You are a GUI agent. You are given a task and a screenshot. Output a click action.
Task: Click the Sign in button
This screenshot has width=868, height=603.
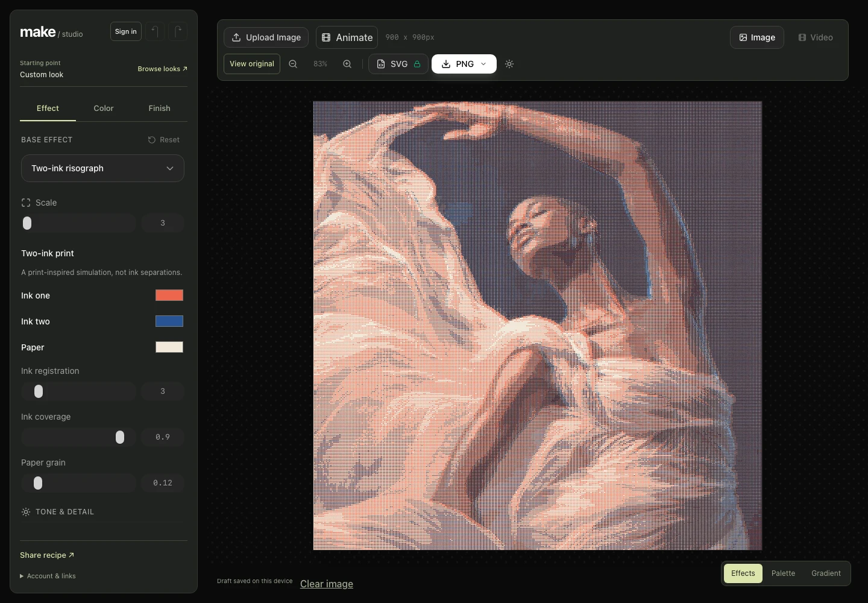[126, 31]
